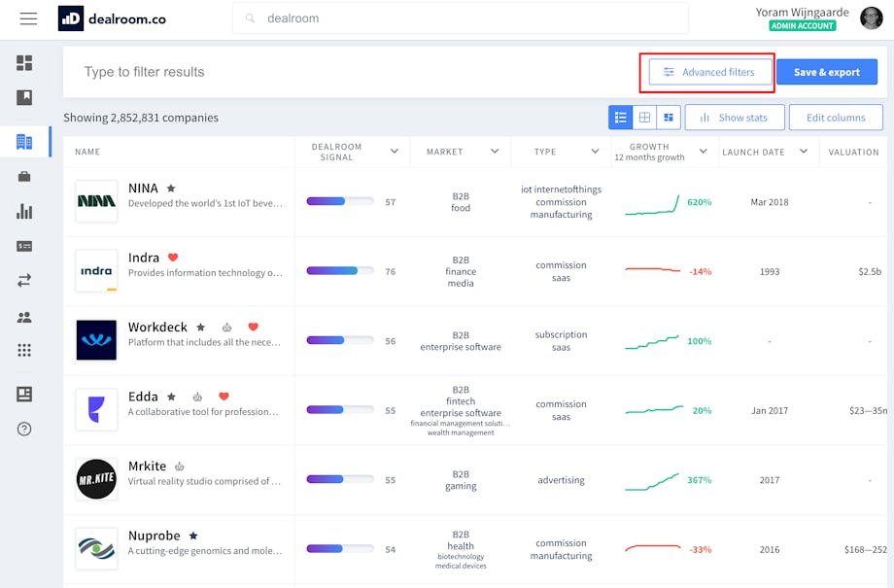
Task: Open the people icon in the sidebar
Action: click(x=24, y=317)
